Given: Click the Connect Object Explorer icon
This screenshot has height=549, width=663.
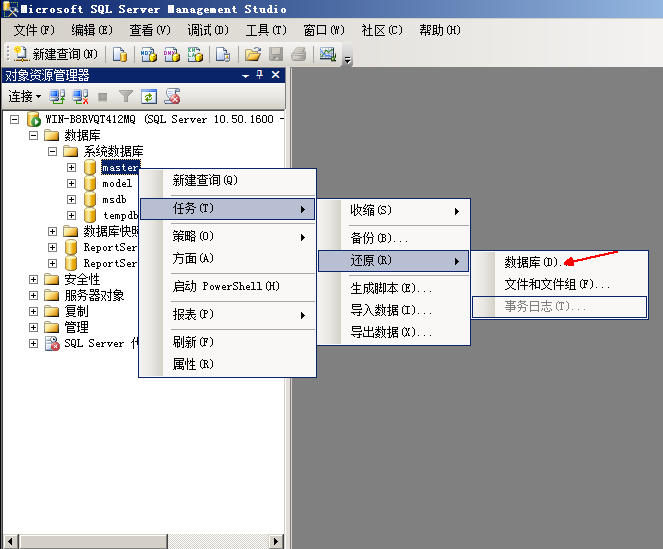Looking at the screenshot, I should click(57, 96).
